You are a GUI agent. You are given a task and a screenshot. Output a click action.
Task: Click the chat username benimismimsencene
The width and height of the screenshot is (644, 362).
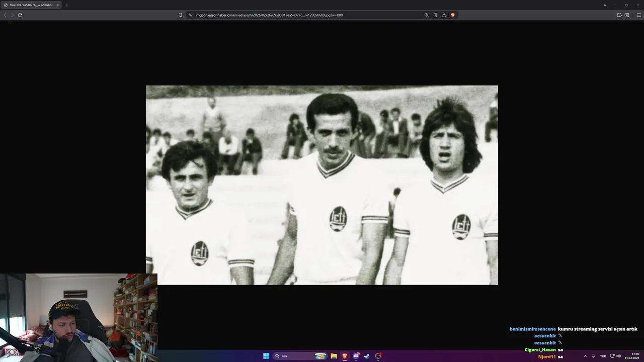tap(532, 329)
